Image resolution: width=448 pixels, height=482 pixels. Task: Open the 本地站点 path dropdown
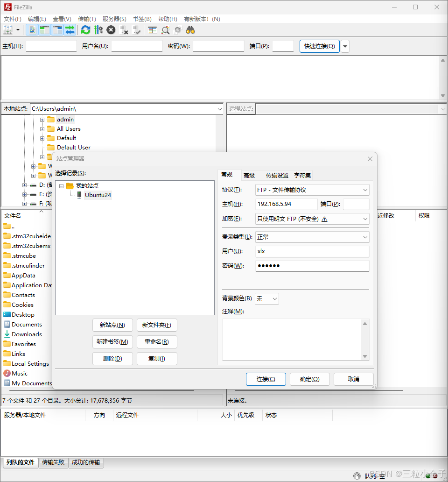[219, 109]
